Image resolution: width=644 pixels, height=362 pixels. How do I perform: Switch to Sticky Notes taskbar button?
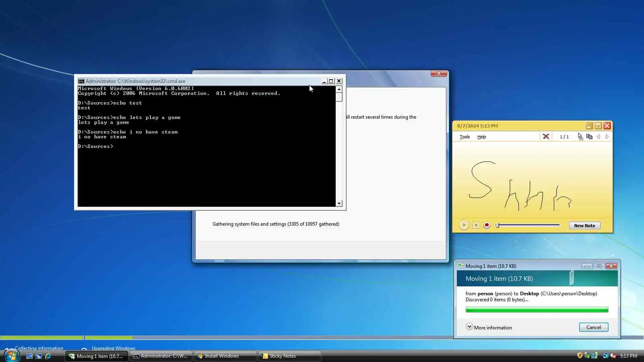[290, 356]
